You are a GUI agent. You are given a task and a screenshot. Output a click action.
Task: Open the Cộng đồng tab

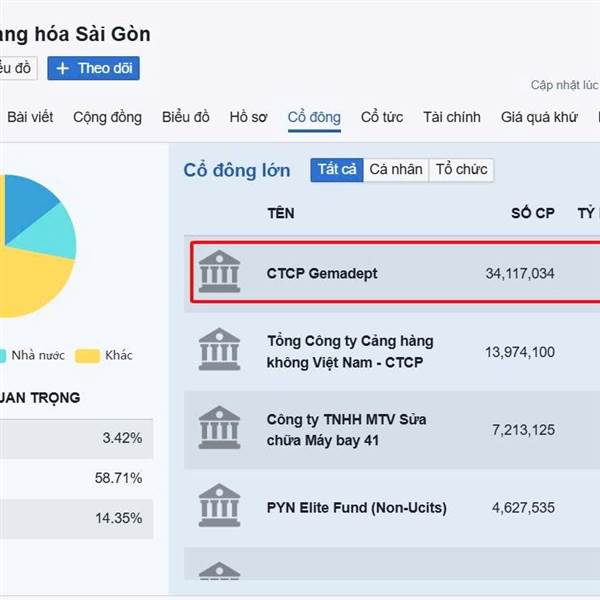(108, 117)
